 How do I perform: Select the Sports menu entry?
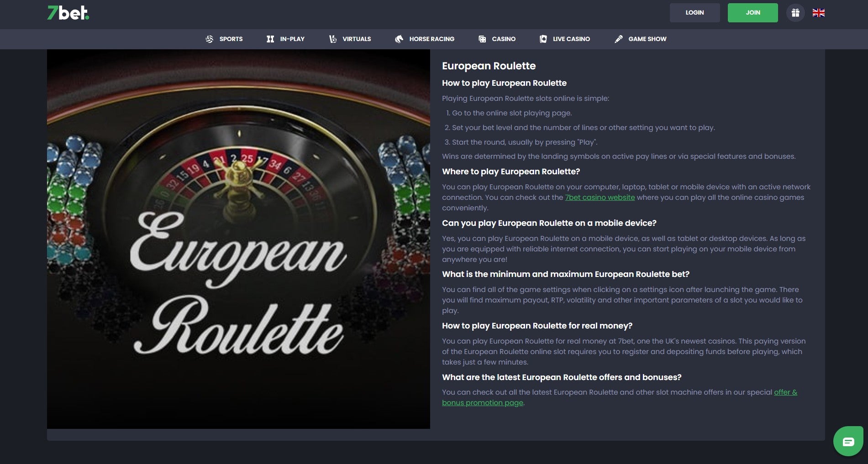click(x=231, y=39)
